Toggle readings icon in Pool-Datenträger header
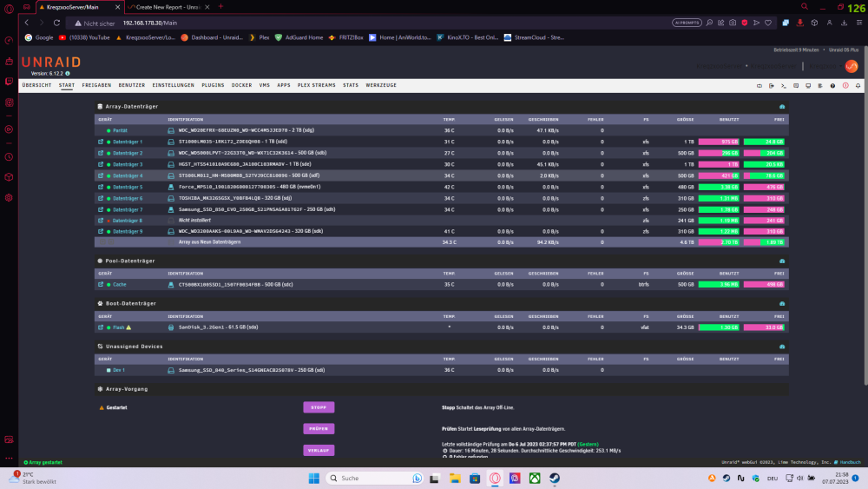The width and height of the screenshot is (868, 489). pyautogui.click(x=782, y=261)
